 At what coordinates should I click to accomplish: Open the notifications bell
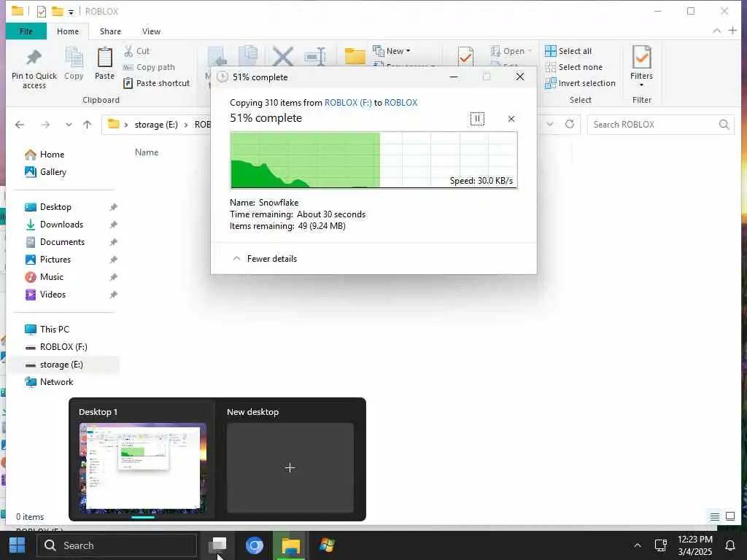click(x=729, y=545)
